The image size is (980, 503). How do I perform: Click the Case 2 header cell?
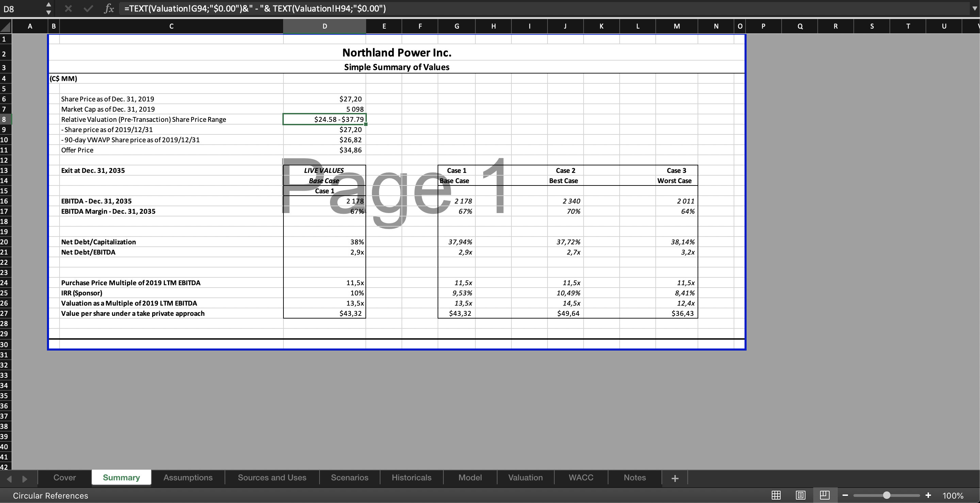point(565,171)
